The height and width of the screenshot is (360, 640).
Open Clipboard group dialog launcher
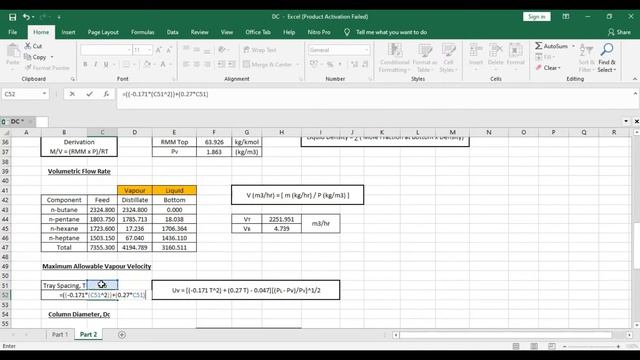tap(73, 79)
